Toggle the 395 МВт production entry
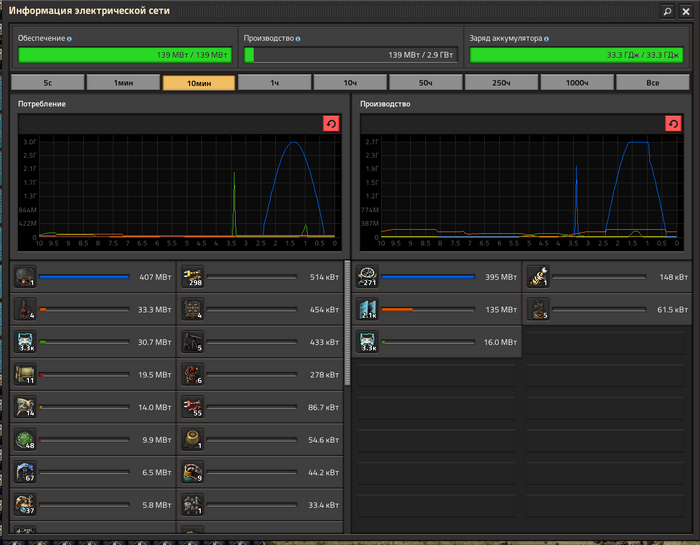The image size is (700, 545). 437,277
